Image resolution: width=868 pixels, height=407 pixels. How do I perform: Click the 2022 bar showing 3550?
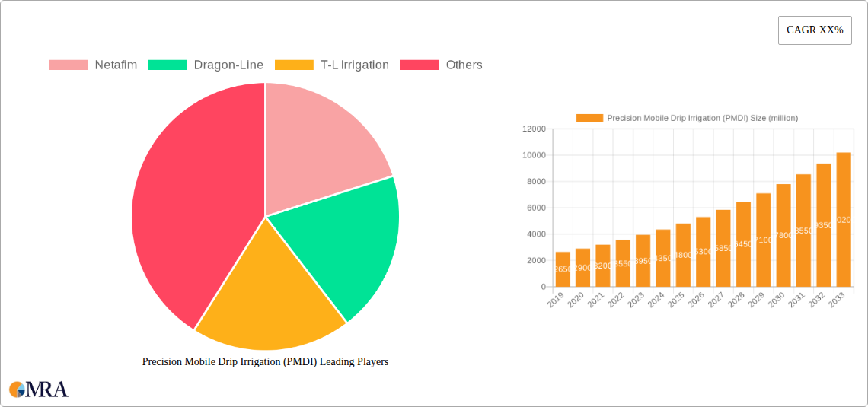pyautogui.click(x=623, y=263)
